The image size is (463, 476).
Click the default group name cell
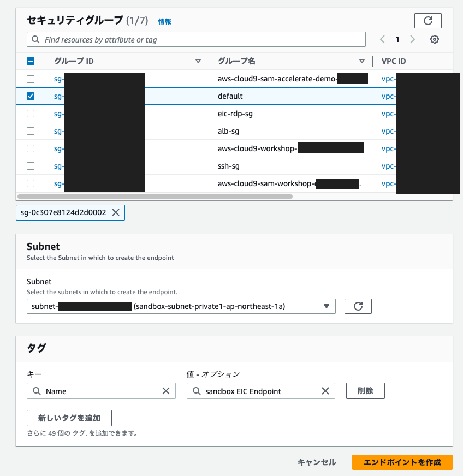coord(230,96)
